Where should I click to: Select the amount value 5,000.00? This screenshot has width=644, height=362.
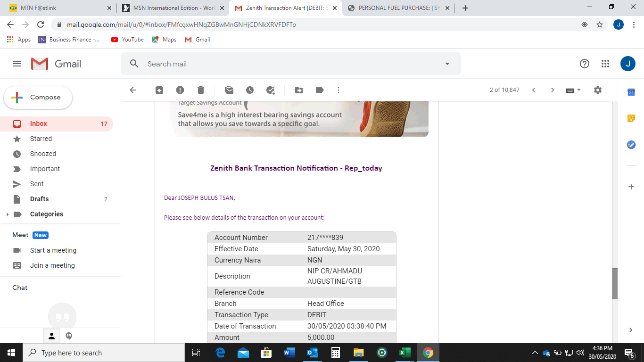tap(321, 337)
